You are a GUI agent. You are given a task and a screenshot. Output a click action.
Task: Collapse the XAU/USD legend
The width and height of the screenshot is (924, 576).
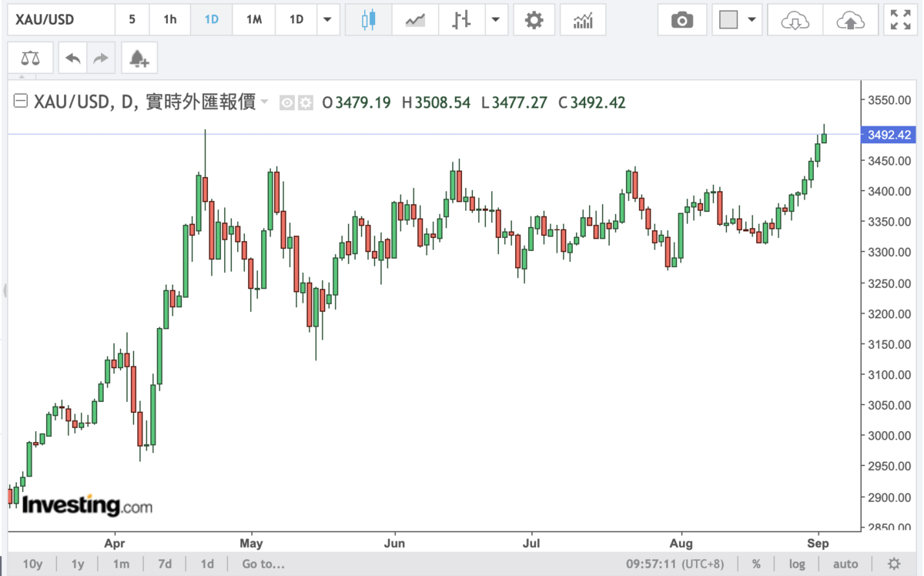tap(21, 102)
